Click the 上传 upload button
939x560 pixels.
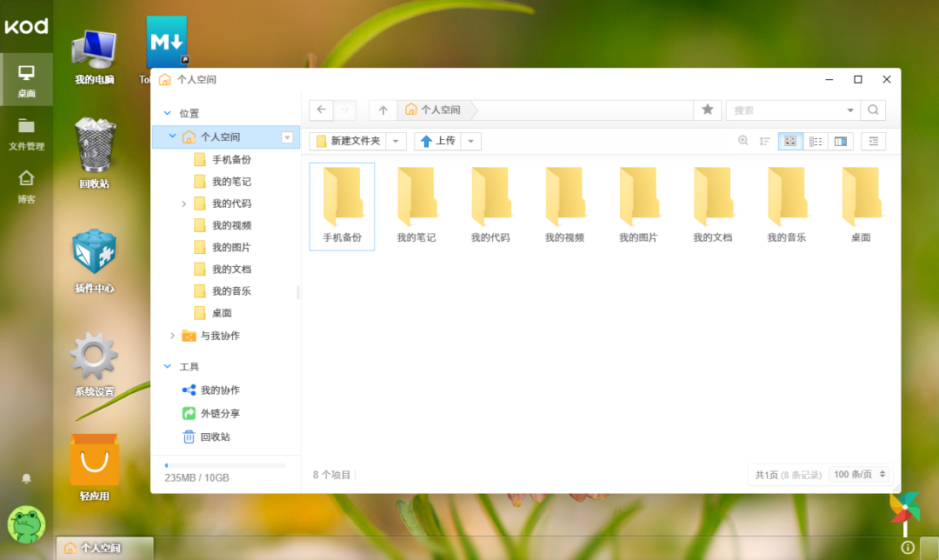[437, 141]
